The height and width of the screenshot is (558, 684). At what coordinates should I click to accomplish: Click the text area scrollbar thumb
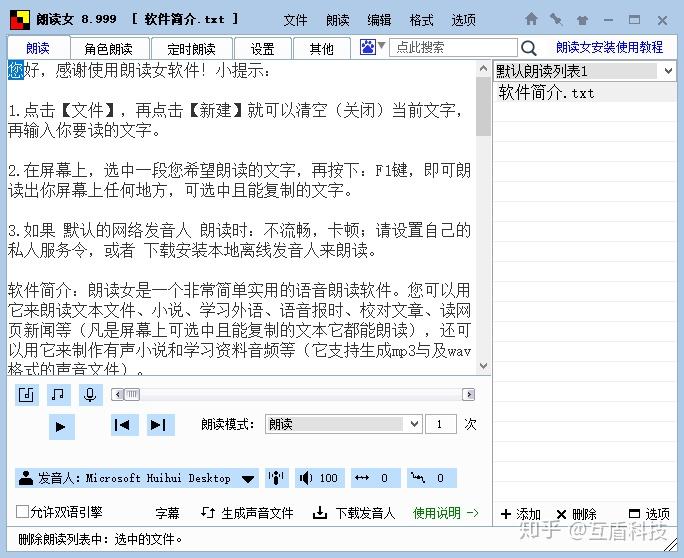coord(483,106)
